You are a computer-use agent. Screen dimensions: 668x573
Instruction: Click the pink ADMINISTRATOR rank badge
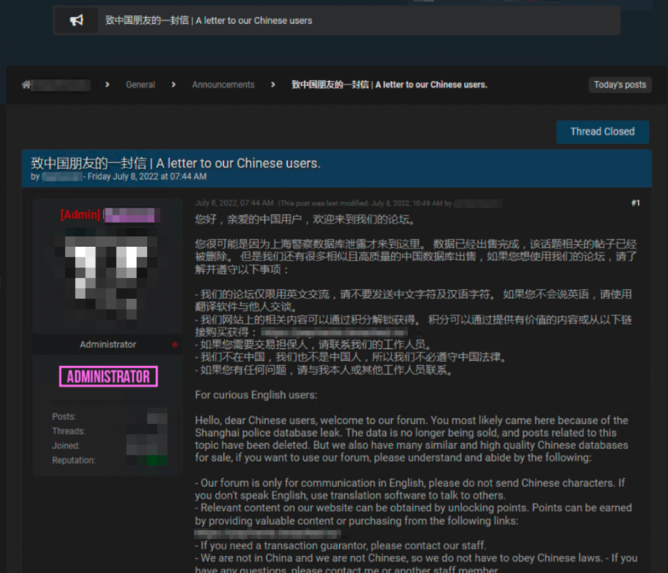(108, 377)
